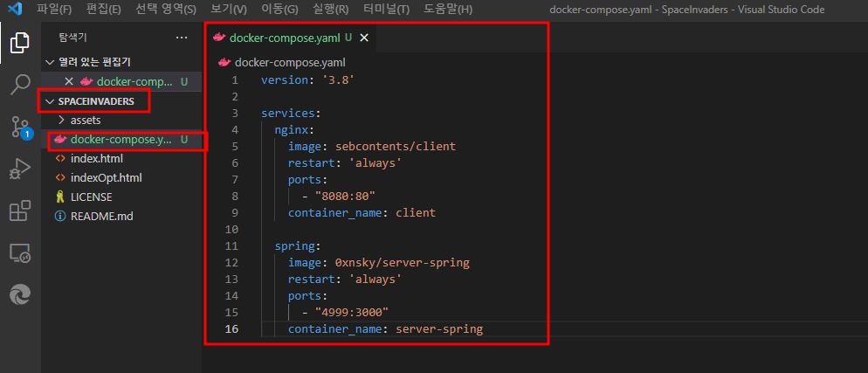
Task: Click the nginx: service key
Action: coord(294,130)
